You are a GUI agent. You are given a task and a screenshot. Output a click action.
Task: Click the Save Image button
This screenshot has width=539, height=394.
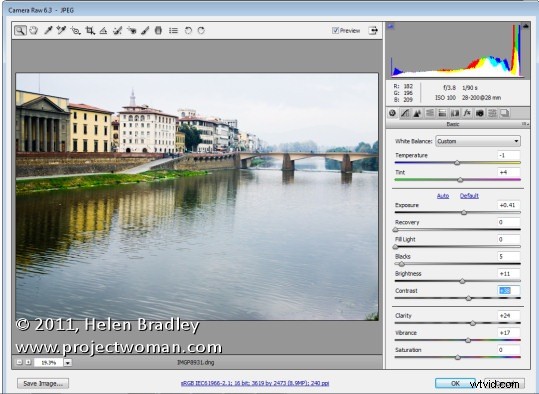click(43, 383)
